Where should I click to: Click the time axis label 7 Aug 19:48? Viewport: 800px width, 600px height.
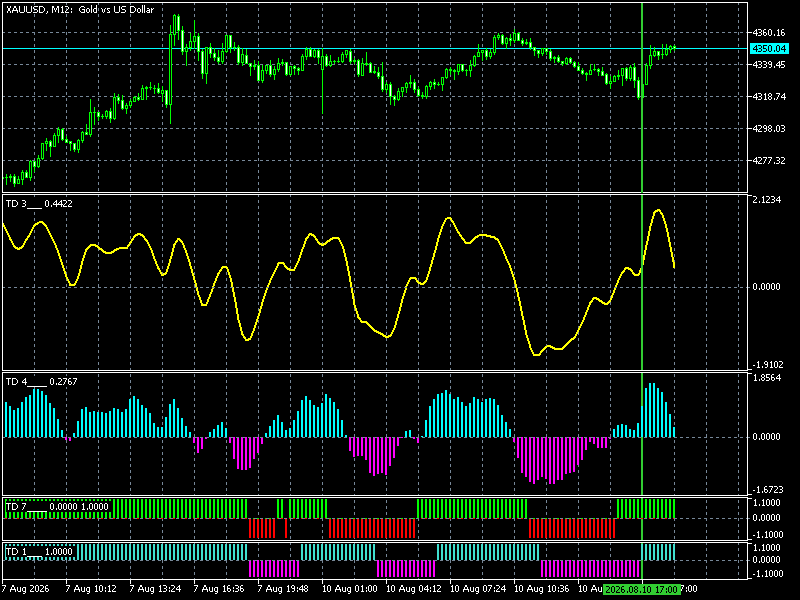[x=283, y=589]
